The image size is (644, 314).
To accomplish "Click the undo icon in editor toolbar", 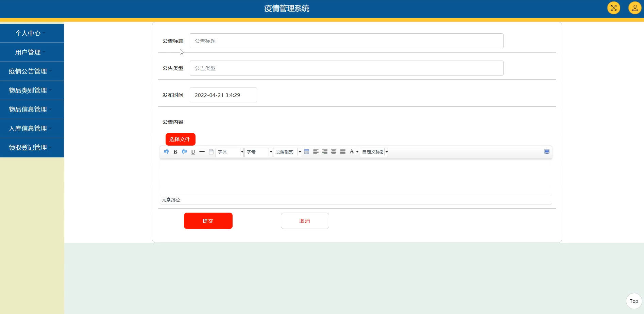I will (166, 152).
